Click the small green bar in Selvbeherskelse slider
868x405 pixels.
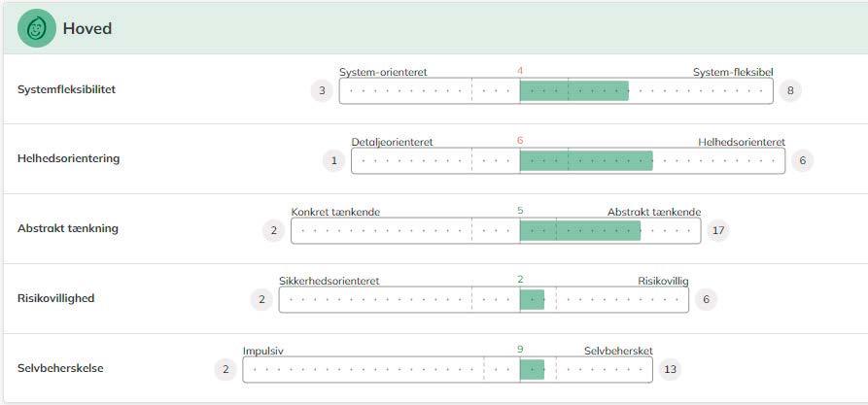(x=532, y=369)
